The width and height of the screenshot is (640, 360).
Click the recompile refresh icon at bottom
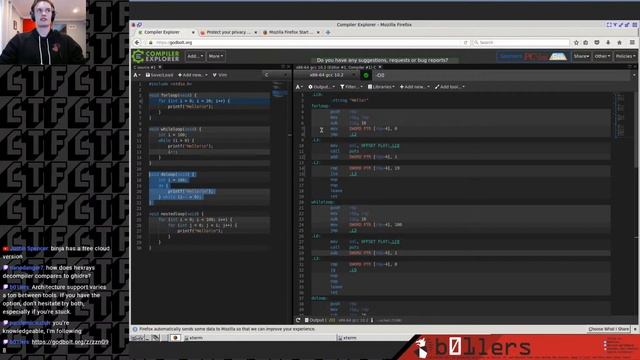click(x=298, y=320)
